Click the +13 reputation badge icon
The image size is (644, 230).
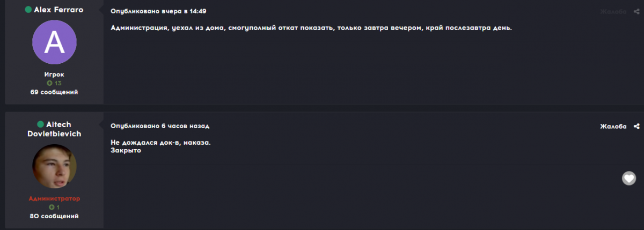[x=49, y=84]
